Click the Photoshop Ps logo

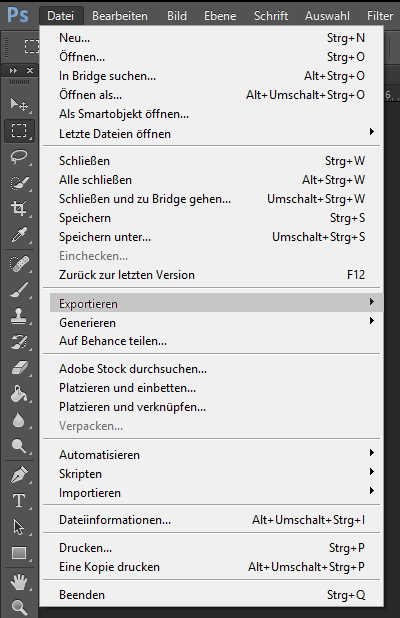pos(18,15)
